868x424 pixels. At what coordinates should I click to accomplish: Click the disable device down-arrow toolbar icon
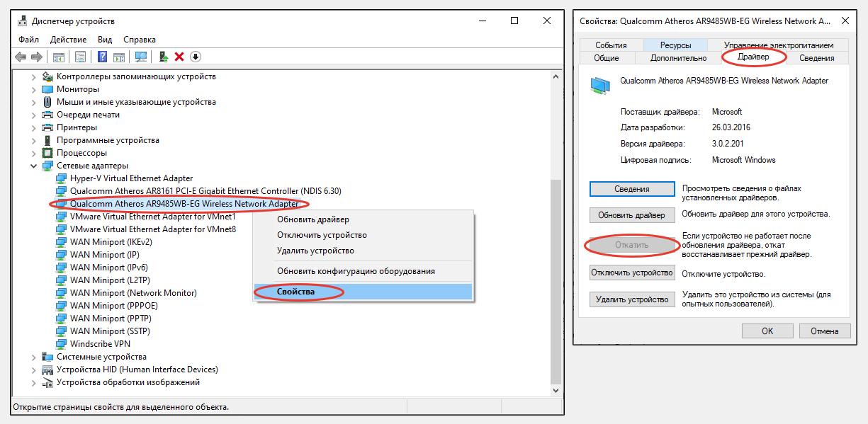(196, 57)
